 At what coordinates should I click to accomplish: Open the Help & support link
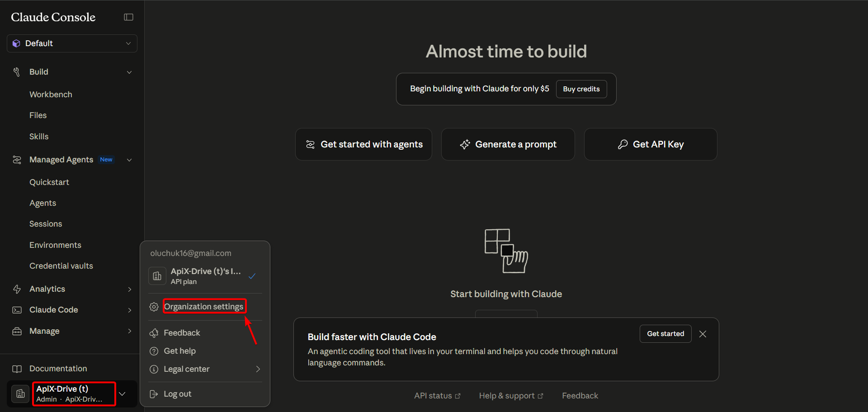pos(511,396)
